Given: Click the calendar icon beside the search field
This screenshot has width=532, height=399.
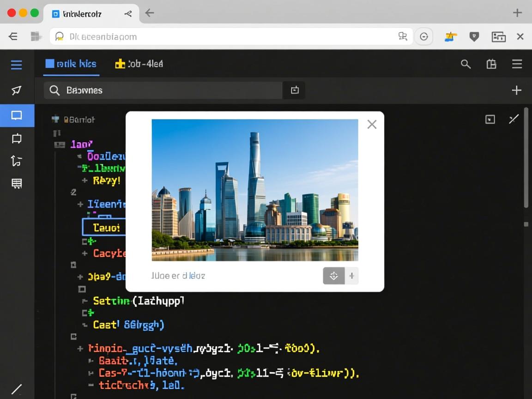Looking at the screenshot, I should (x=295, y=91).
